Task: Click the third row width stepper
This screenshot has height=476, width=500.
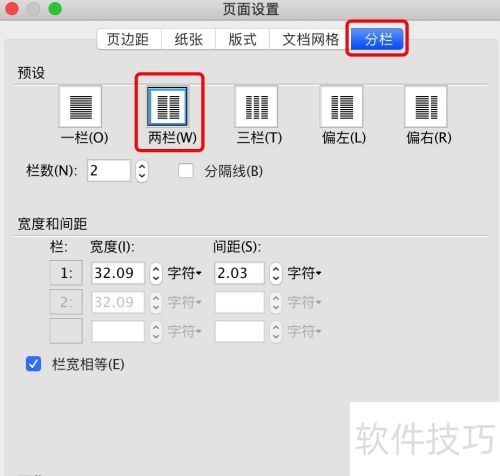Action: point(156,331)
